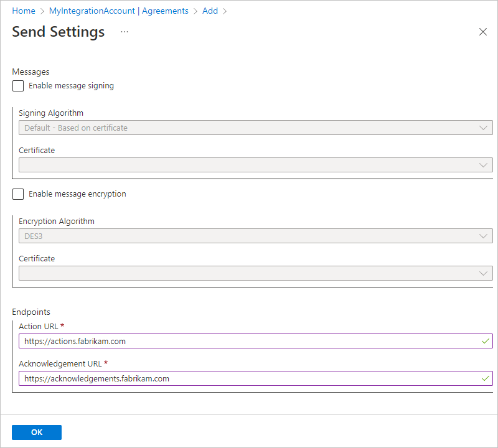Close the Send Settings pane
Viewport: 498px width, 448px height.
pos(483,32)
